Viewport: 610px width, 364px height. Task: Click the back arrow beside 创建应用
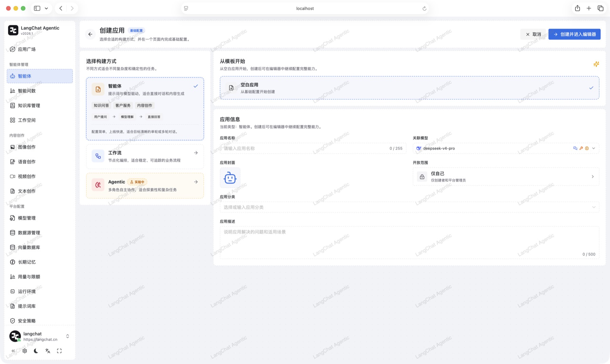pyautogui.click(x=90, y=34)
